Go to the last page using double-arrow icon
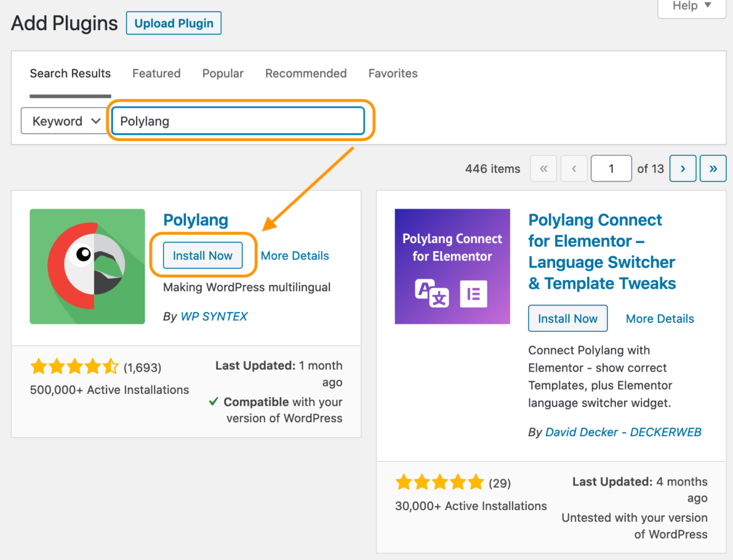 point(712,168)
